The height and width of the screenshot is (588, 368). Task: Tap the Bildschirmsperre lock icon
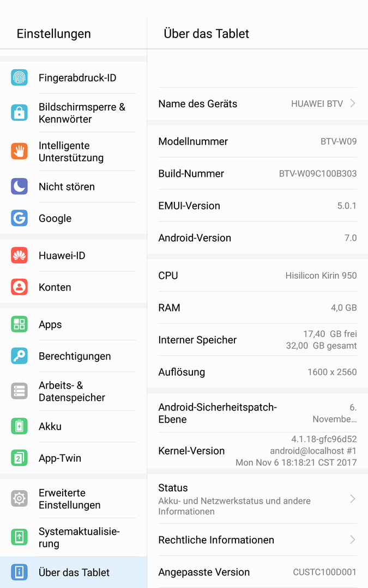tap(19, 113)
